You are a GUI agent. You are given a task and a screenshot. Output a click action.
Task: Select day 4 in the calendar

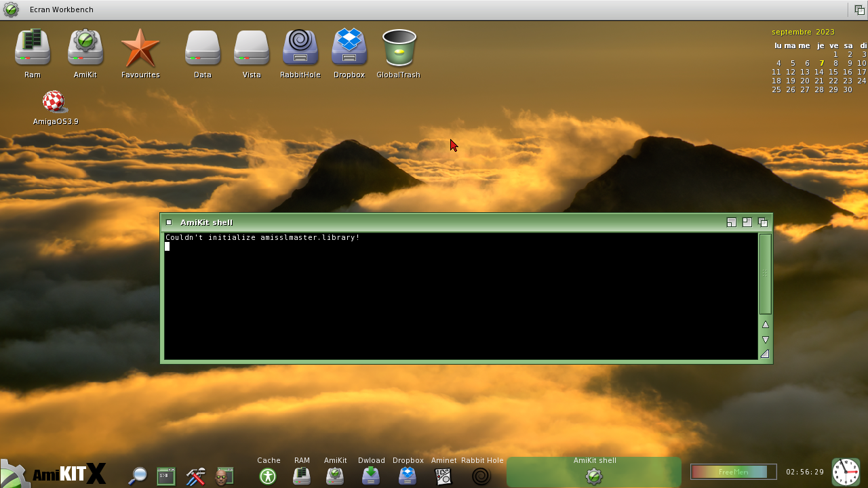[x=778, y=63]
